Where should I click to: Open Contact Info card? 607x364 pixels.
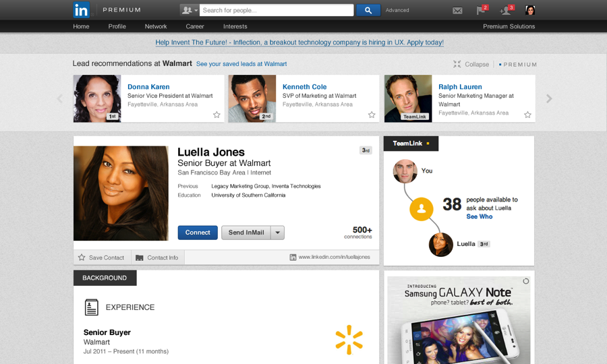(x=157, y=257)
